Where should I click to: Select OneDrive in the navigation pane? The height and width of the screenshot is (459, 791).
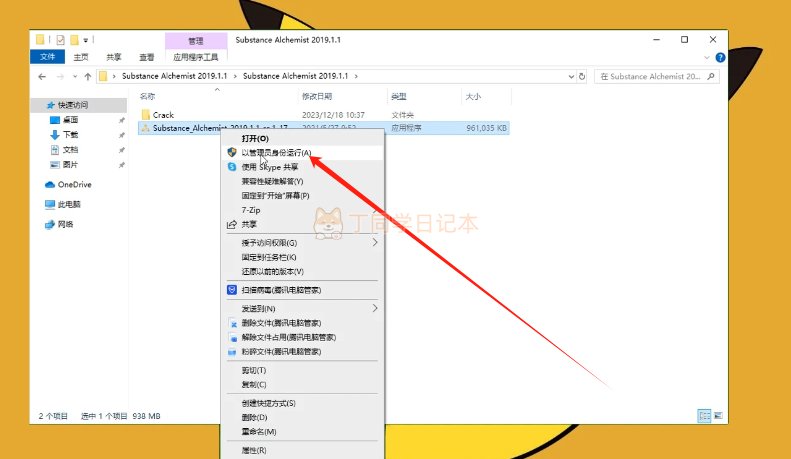[74, 185]
